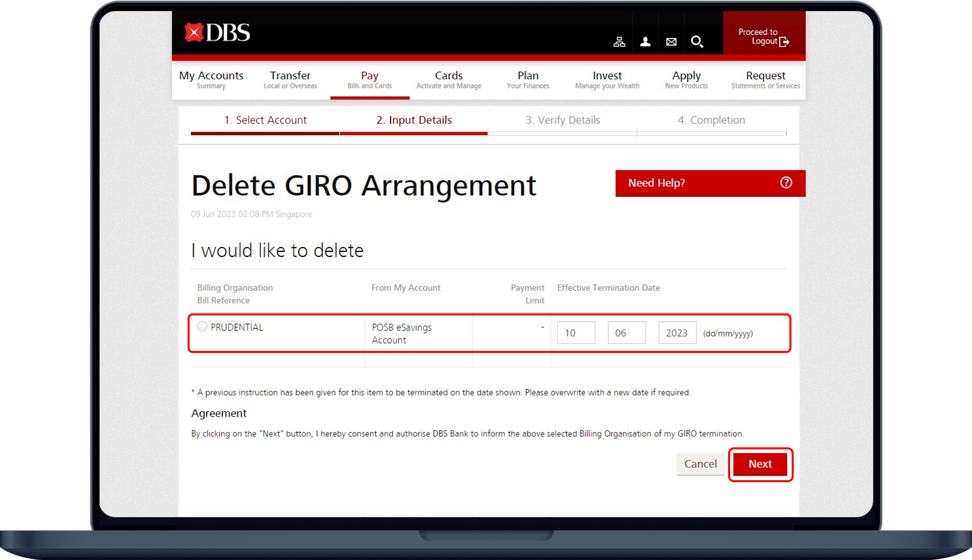The image size is (972, 560).
Task: Click the Payment Limit column header
Action: point(528,294)
